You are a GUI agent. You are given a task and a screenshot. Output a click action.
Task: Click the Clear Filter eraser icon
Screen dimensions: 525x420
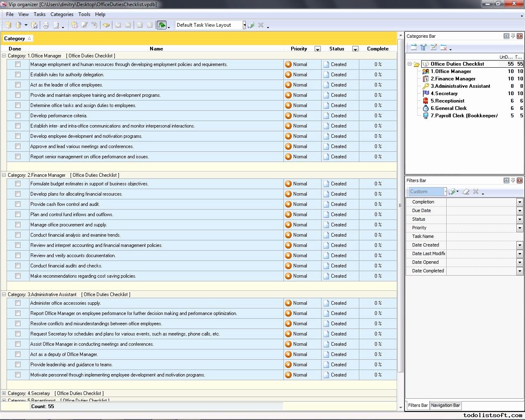coord(466,192)
